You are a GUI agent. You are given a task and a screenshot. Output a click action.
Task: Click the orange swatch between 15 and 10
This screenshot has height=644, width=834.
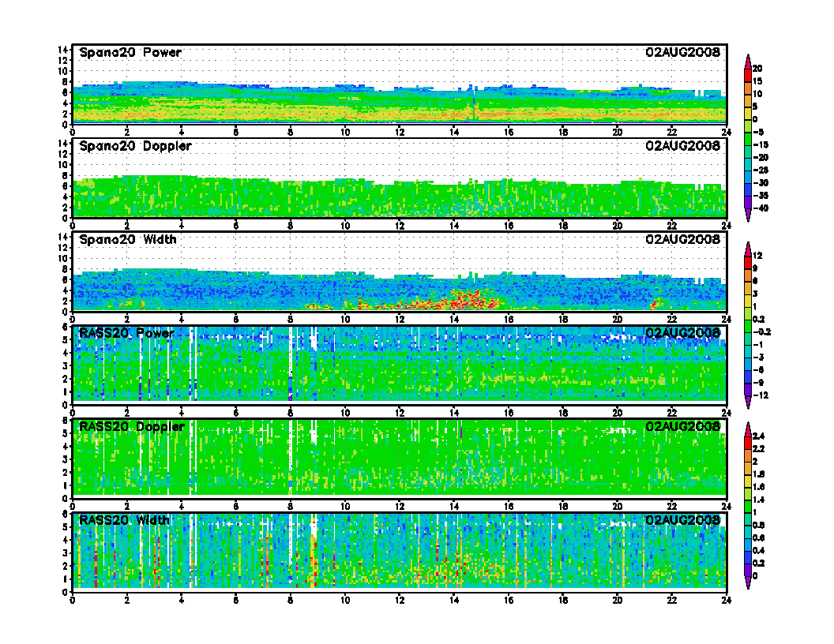748,88
